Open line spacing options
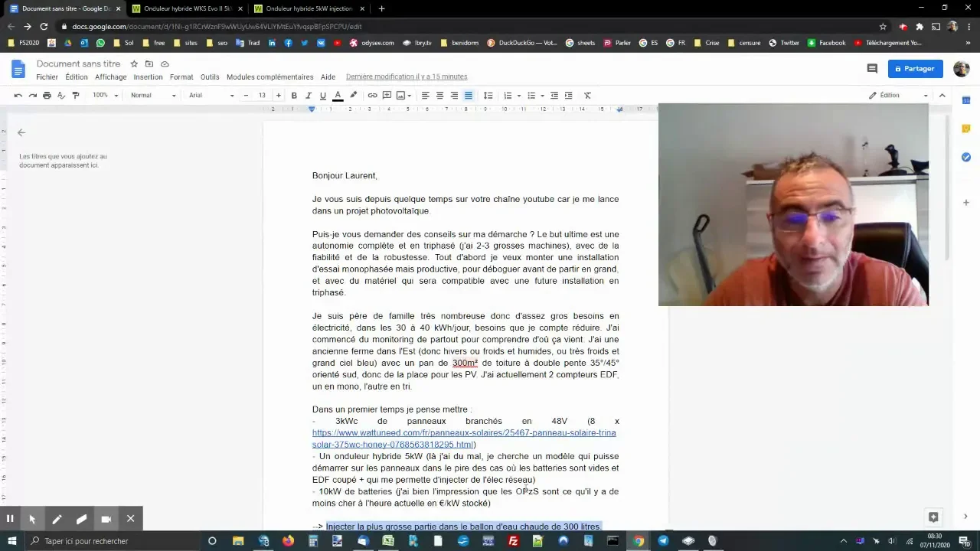Screen dimensions: 980x551 point(488,96)
